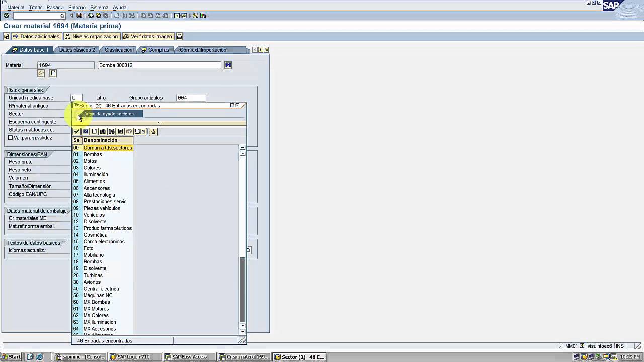Click the Windows Start button
Screen dimensions: 644x362
point(11,357)
